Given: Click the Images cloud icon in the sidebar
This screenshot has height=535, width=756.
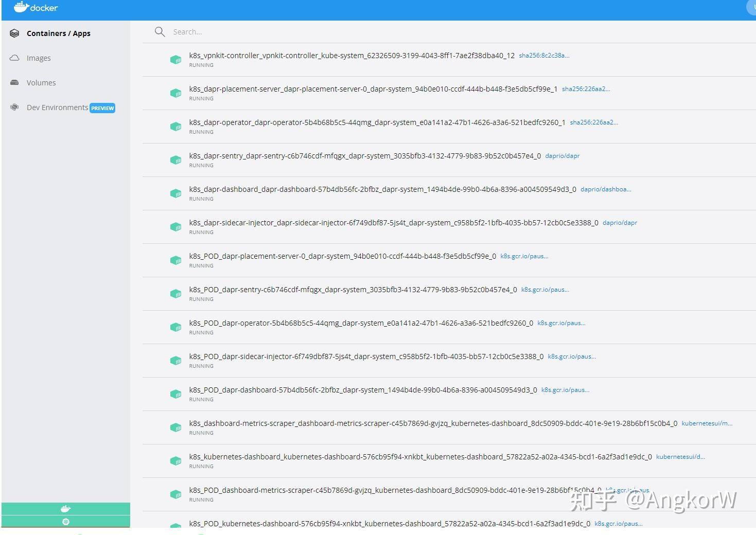Looking at the screenshot, I should 14,58.
